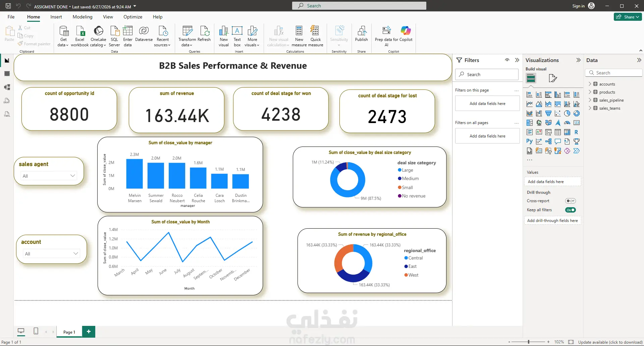Create a New measure
This screenshot has width=644, height=346.
299,36
